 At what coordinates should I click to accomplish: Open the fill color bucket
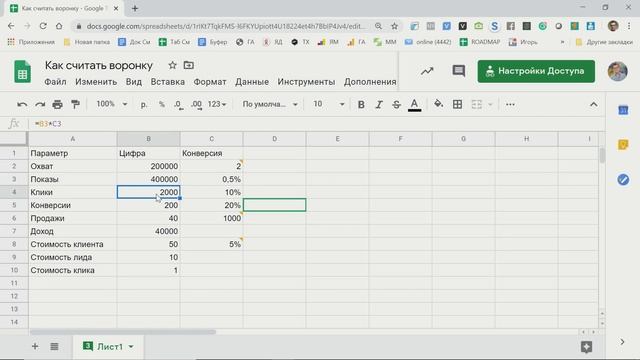438,104
